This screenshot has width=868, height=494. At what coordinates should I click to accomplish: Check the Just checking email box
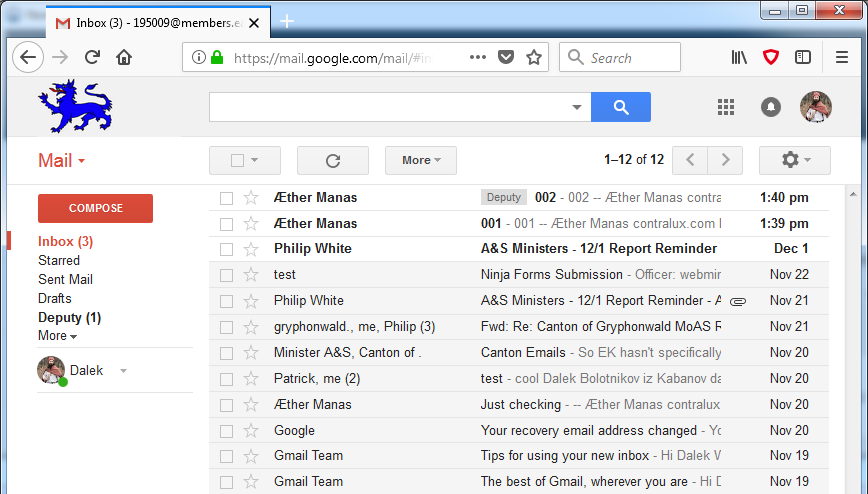[x=226, y=405]
